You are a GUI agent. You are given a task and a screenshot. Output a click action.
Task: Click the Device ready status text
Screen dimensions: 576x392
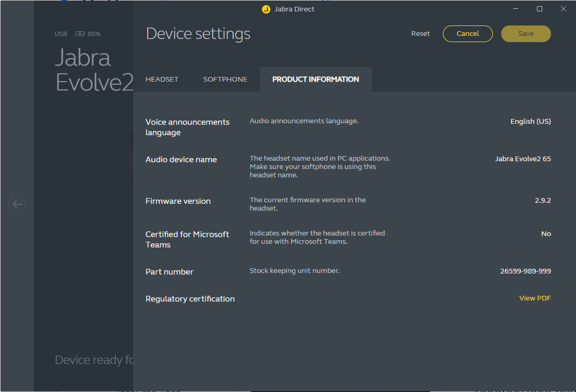click(94, 360)
